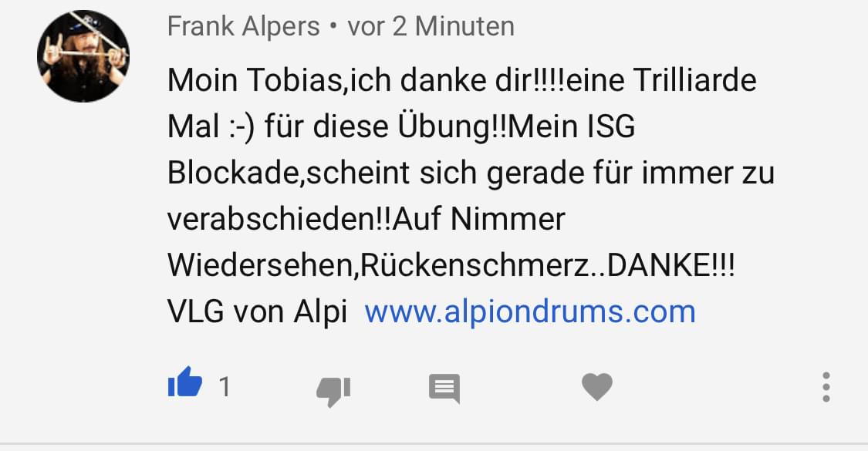Image resolution: width=868 pixels, height=451 pixels.
Task: Click the bullet separator after username
Action: click(333, 26)
